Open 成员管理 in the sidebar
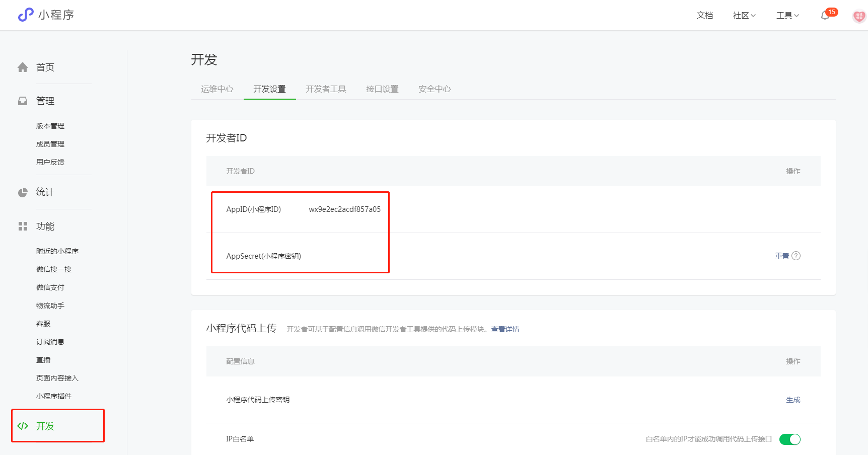This screenshot has height=455, width=868. coord(50,144)
